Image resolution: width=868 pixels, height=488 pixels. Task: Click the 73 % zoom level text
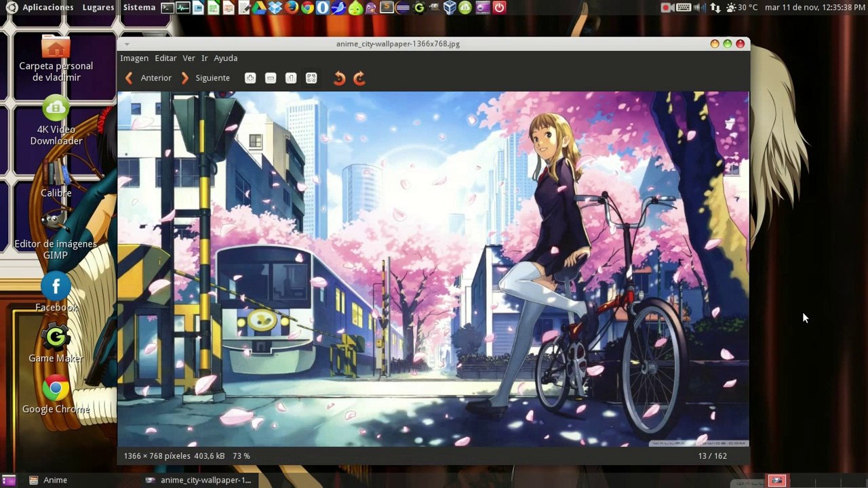241,456
